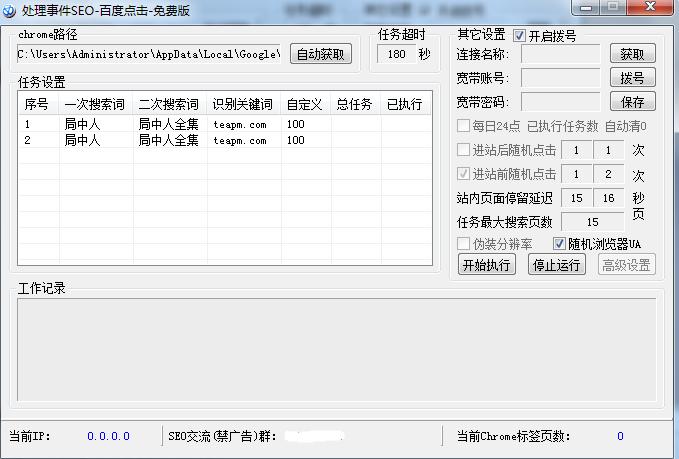This screenshot has height=459, width=679.
Task: Click the 二次搜索词 column header
Action: (x=170, y=104)
